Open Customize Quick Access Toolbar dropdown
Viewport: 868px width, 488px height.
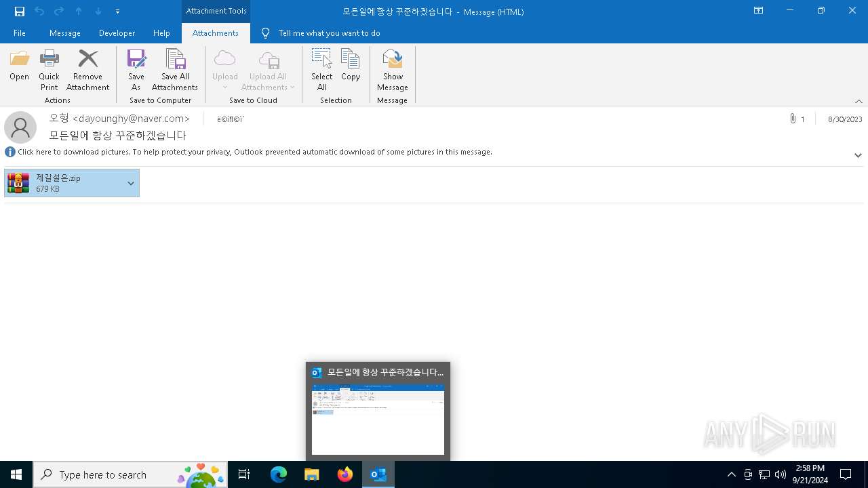(117, 12)
